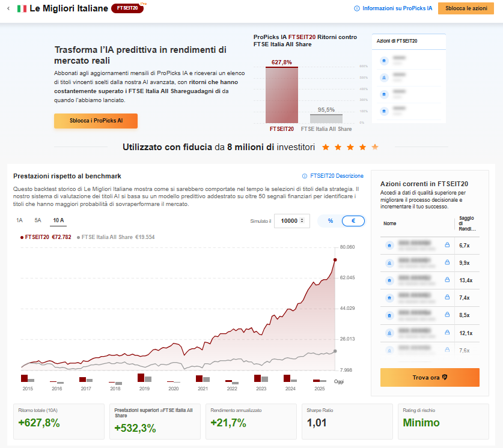
Task: Click the Sharpe Ratio 1,01 card
Action: tap(347, 422)
